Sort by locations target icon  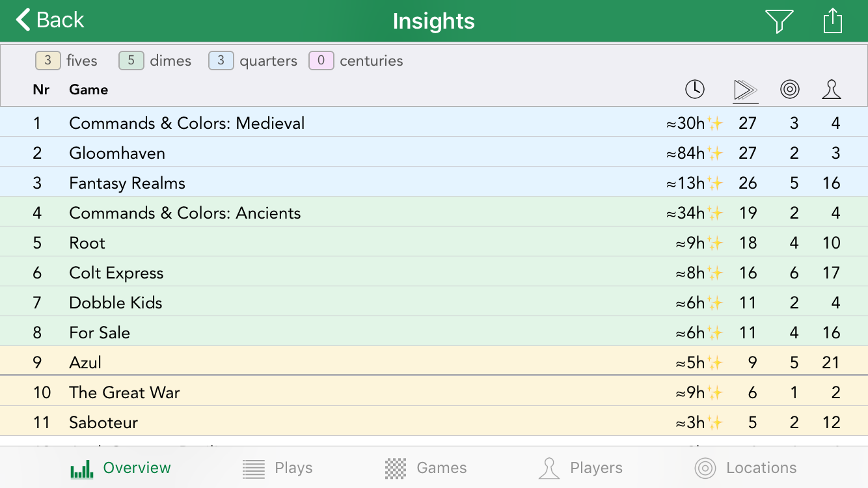tap(790, 89)
